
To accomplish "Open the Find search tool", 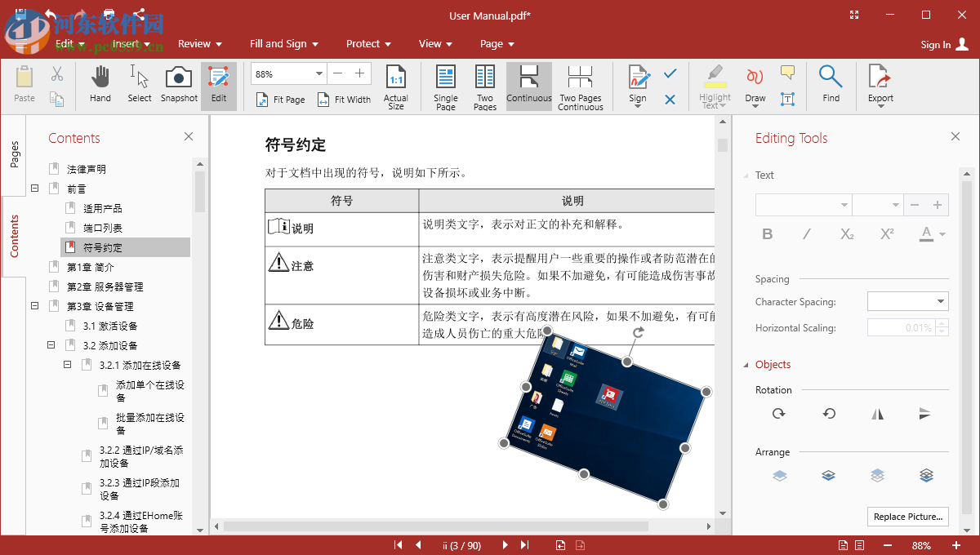I will coord(831,84).
